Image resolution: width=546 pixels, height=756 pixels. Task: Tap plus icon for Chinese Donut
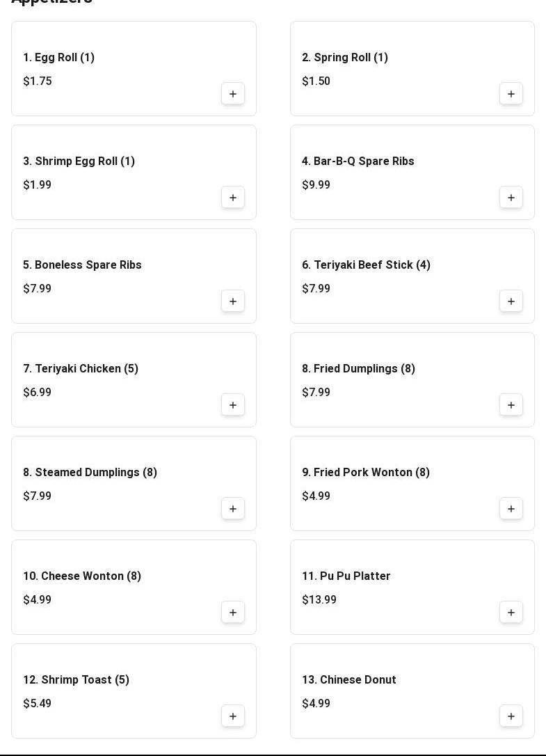pyautogui.click(x=511, y=716)
